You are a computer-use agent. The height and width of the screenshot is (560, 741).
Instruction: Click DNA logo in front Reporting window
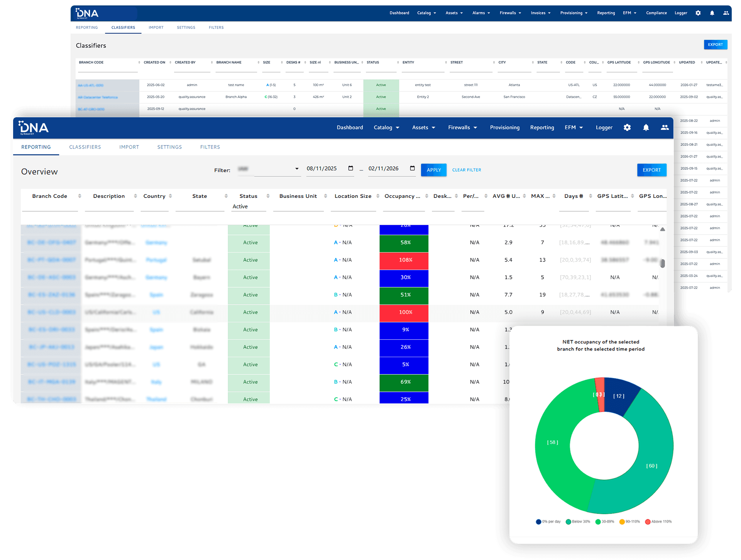point(34,128)
